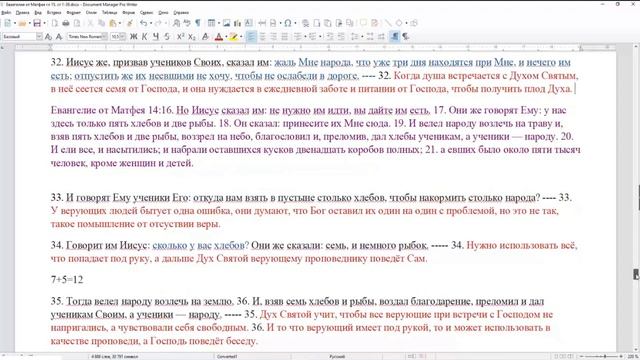This screenshot has height=360, width=640.
Task: Print the document with the printer icon
Action: (66, 23)
